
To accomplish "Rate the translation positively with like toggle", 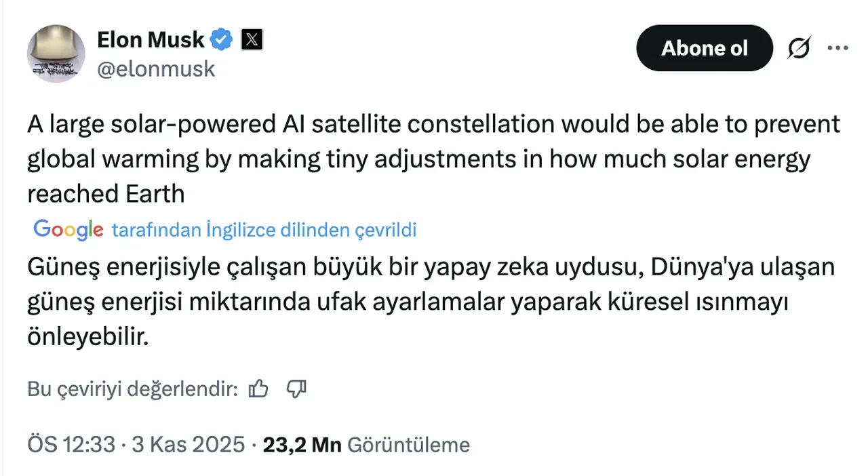I will coord(258,389).
